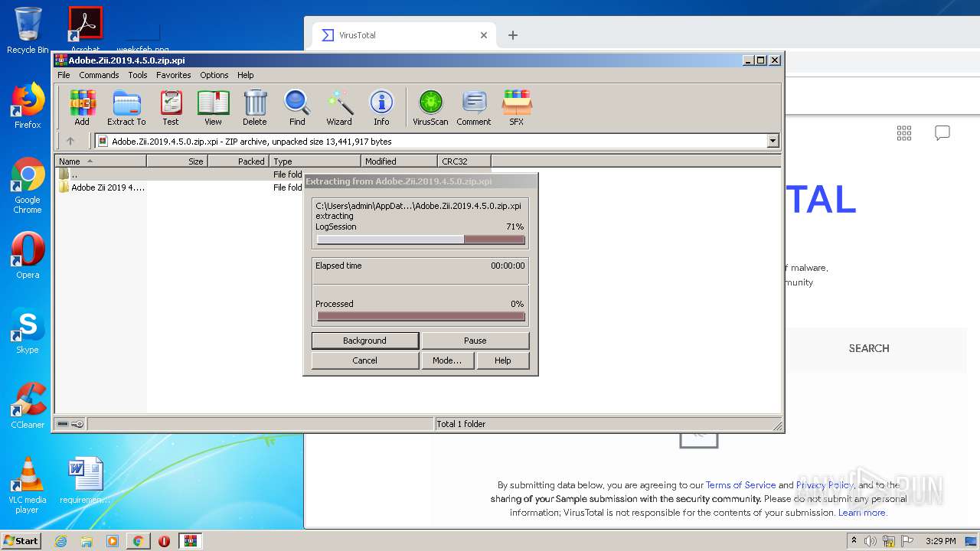The width and height of the screenshot is (980, 551).
Task: Open the File menu
Action: [x=64, y=75]
